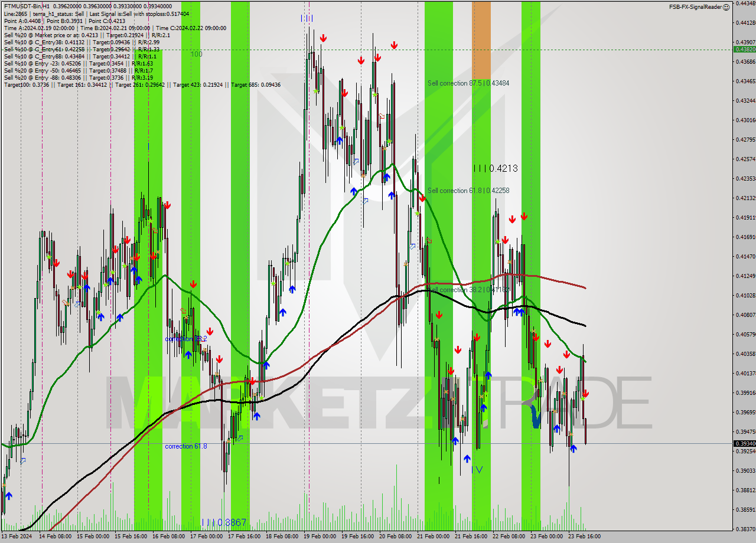Click the 0.42132 price axis label

pos(745,198)
